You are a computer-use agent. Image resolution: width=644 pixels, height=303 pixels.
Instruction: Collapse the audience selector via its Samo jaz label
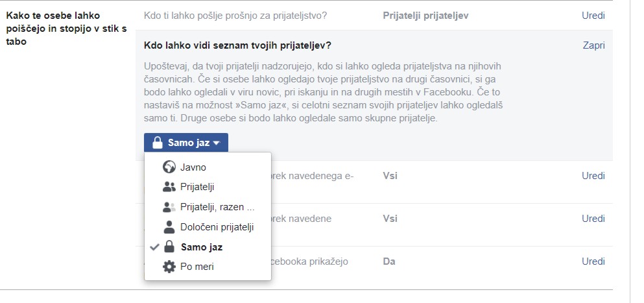click(x=188, y=143)
